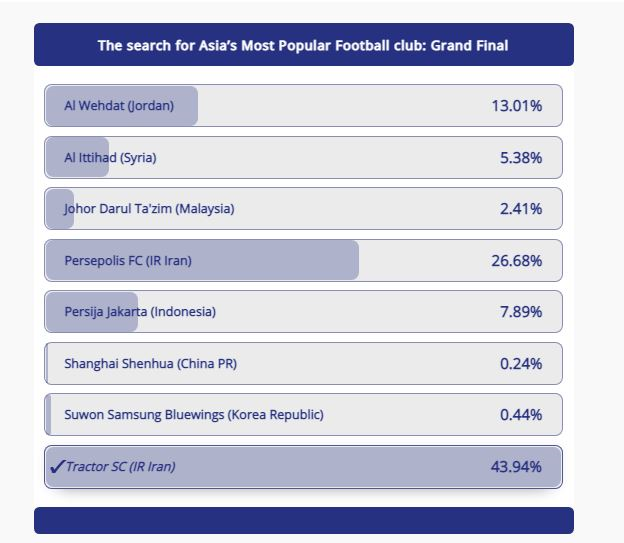This screenshot has height=543, width=624.
Task: Click the 0.44% Suwon Samsung percentage
Action: pos(521,415)
